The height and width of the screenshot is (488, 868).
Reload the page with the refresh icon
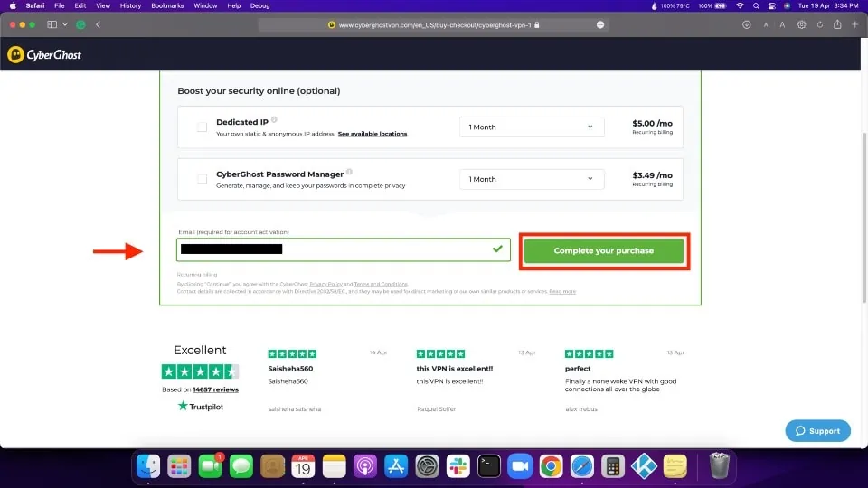pyautogui.click(x=820, y=24)
